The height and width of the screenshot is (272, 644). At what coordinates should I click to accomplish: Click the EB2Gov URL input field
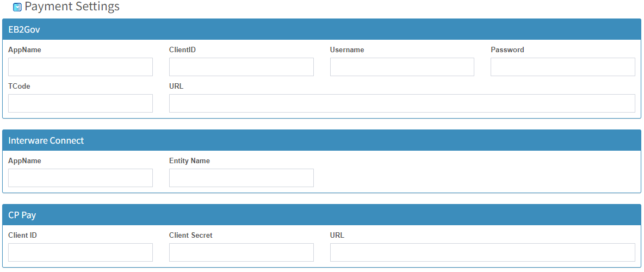pos(402,103)
